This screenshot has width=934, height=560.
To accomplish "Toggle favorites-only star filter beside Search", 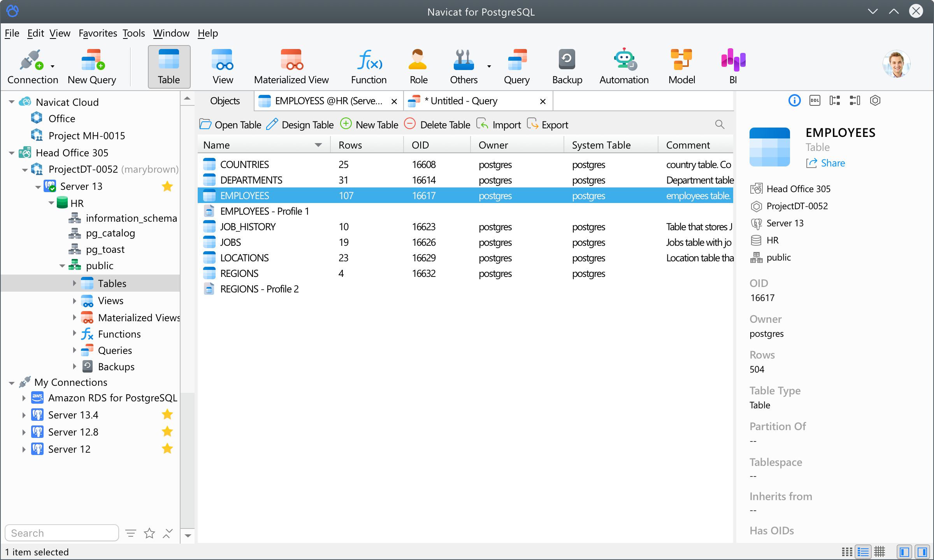I will [149, 533].
